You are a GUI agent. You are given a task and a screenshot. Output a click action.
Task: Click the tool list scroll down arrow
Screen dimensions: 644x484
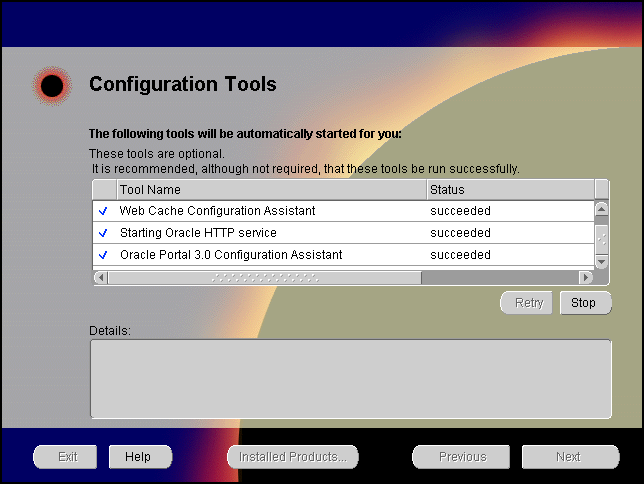(601, 262)
